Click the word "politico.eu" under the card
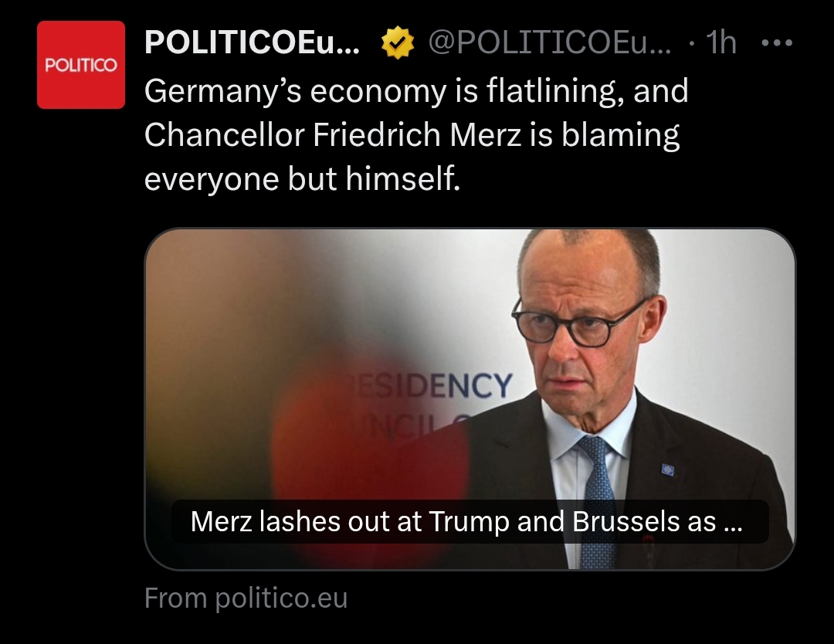The height and width of the screenshot is (644, 834). pos(281,598)
